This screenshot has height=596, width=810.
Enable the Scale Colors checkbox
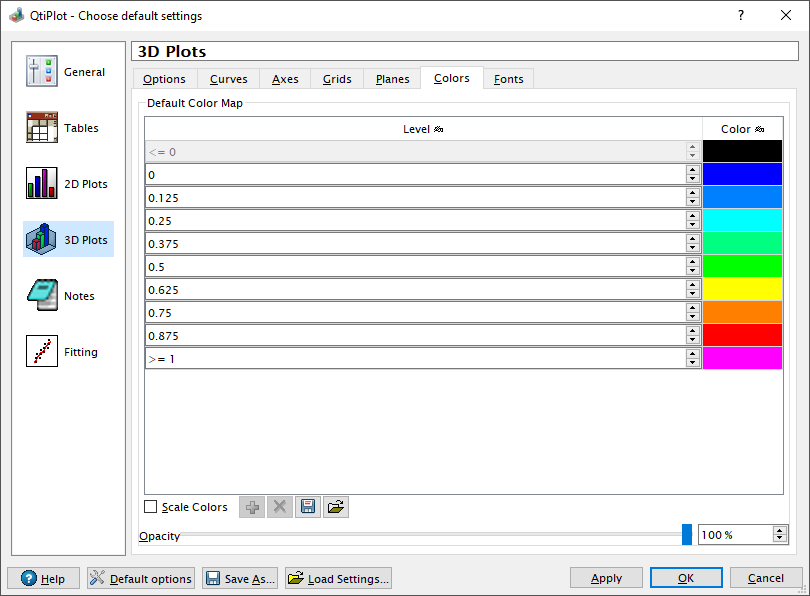point(151,507)
